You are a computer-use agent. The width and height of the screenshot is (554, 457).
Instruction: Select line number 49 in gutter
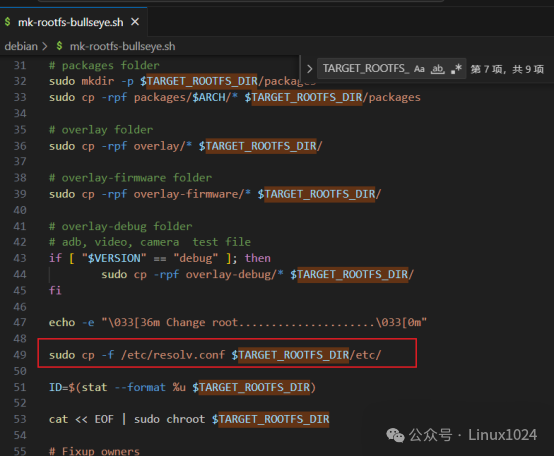[x=20, y=355]
